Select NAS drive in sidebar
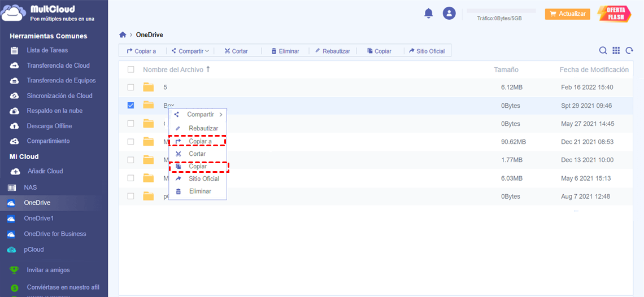This screenshot has height=297, width=644. pyautogui.click(x=31, y=187)
